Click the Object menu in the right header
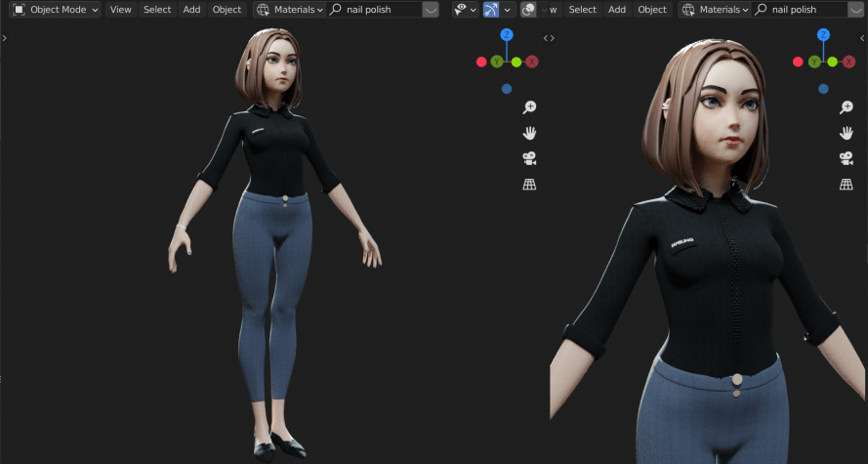 652,10
